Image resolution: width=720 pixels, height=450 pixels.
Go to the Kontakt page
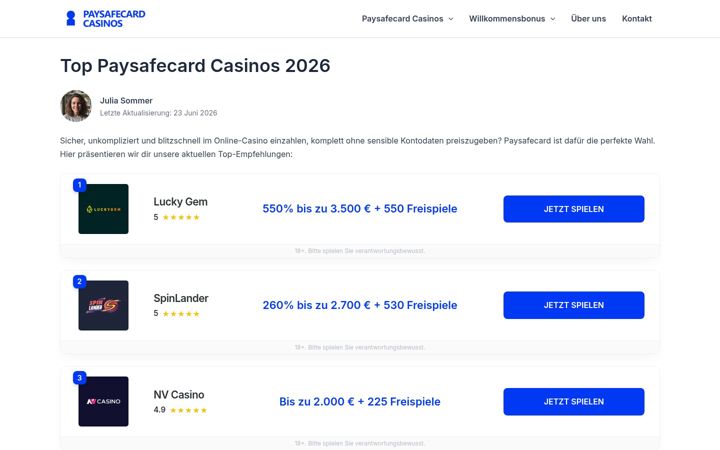[x=637, y=19]
